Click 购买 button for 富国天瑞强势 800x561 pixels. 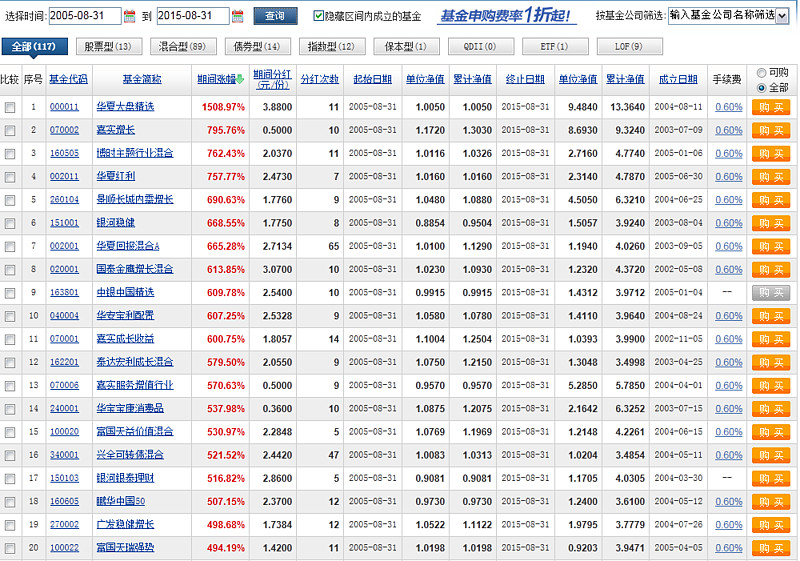click(x=771, y=548)
